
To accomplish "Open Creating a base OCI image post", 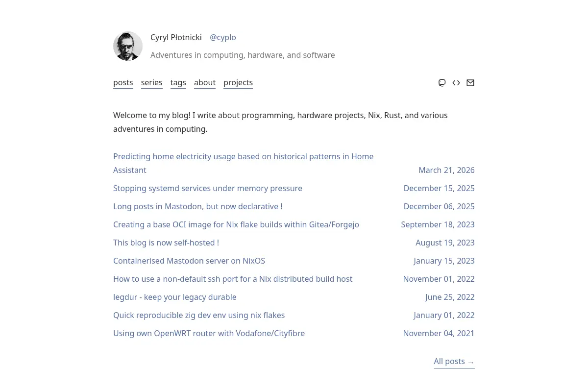I will (236, 224).
